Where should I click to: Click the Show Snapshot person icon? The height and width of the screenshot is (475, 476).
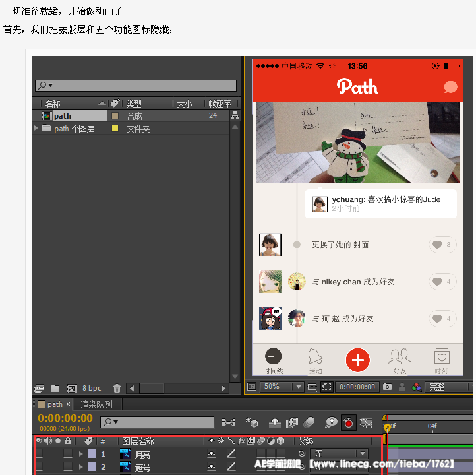[402, 387]
